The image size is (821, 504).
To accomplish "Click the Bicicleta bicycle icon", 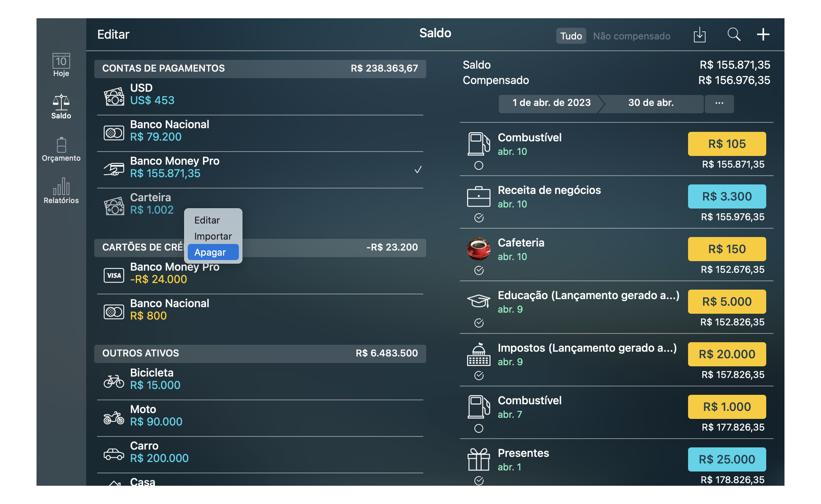I will (114, 381).
